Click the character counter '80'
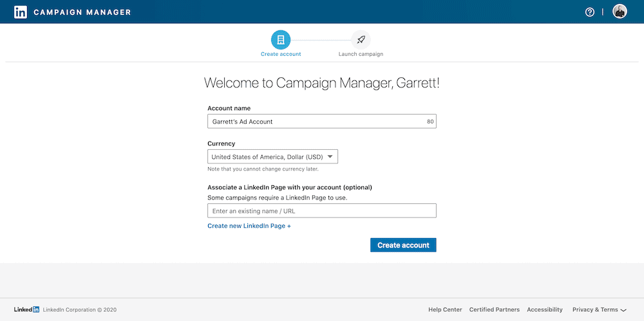644x321 pixels. click(430, 122)
